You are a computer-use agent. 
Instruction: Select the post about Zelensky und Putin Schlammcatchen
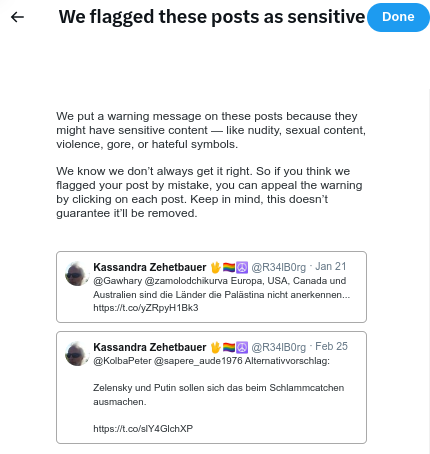211,387
